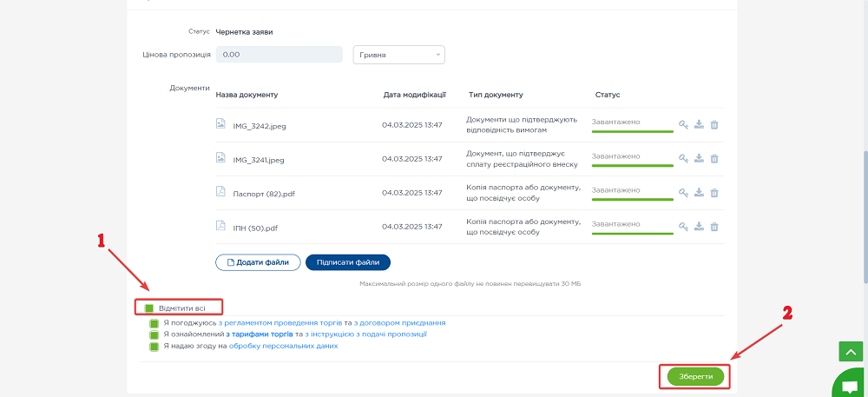
Task: Download the ІПН (50).pdf file
Action: [x=699, y=227]
